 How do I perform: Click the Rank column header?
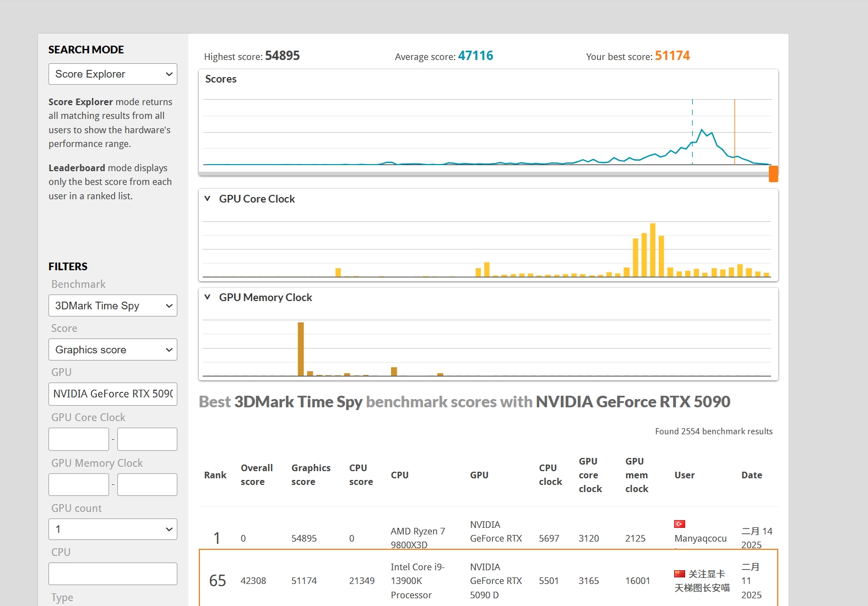pyautogui.click(x=215, y=475)
